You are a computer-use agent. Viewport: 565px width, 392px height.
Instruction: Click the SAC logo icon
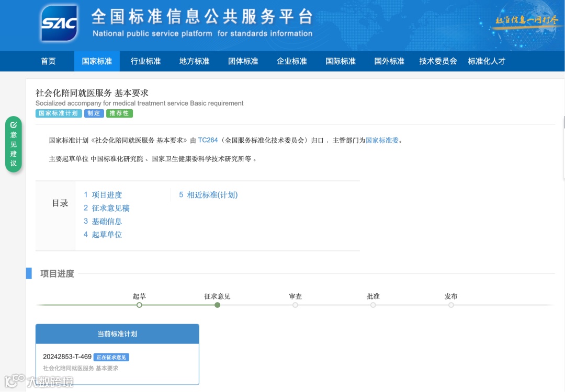[x=59, y=24]
